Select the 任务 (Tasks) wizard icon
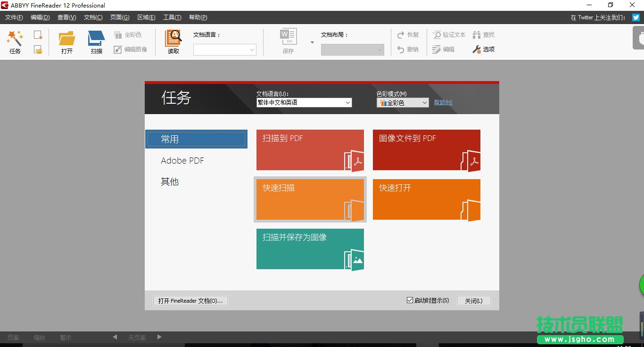644x347 pixels. pos(14,41)
